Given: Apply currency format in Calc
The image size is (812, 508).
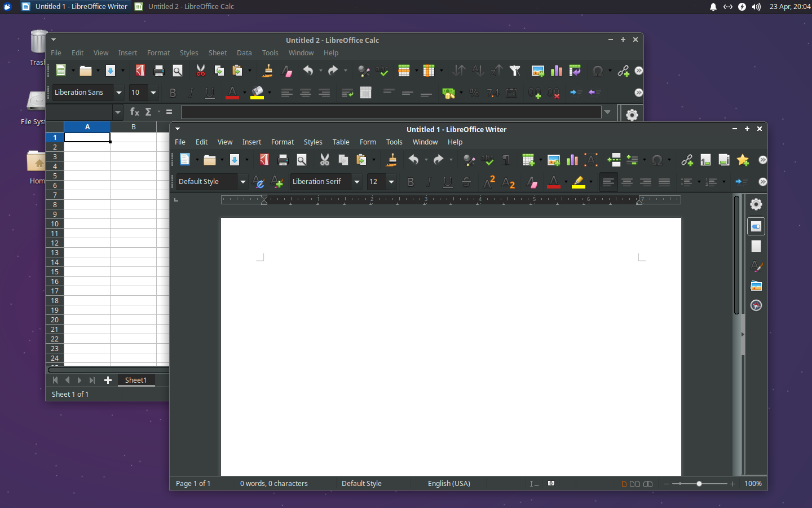Looking at the screenshot, I should coord(447,93).
